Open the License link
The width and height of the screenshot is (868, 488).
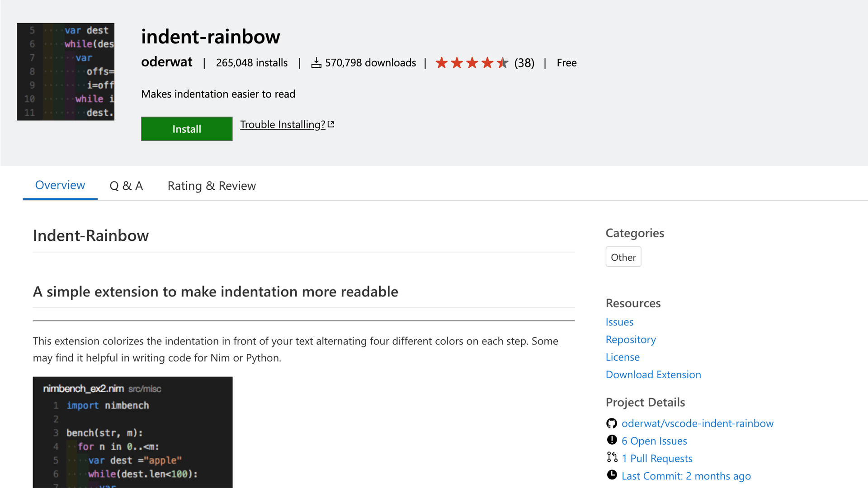[623, 357]
